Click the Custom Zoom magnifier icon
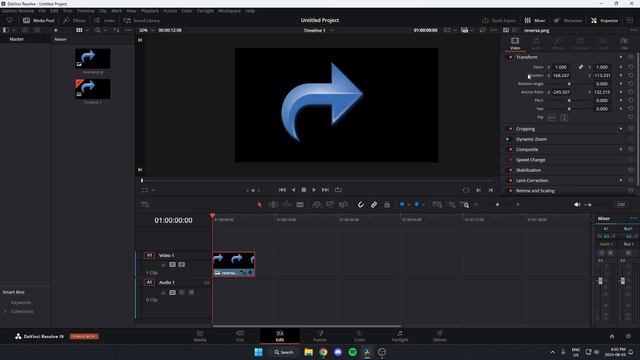The image size is (640, 360). [464, 204]
